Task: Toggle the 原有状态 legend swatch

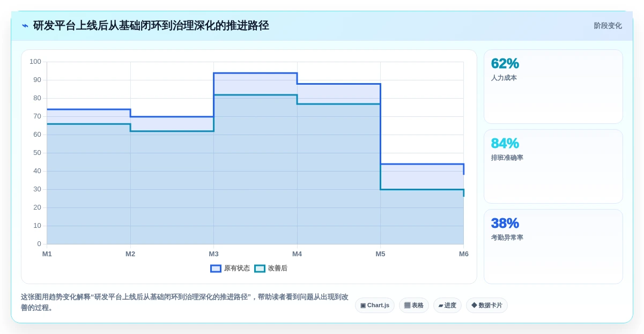Action: pyautogui.click(x=216, y=269)
